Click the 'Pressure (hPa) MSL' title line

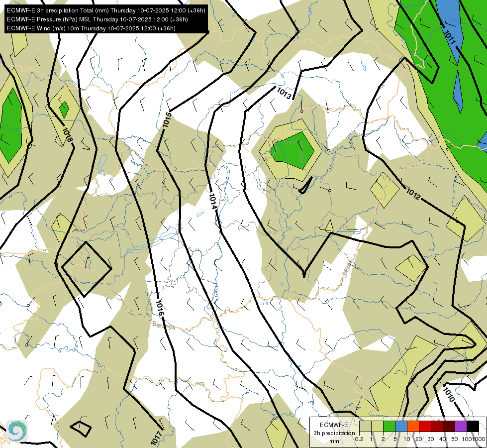[x=97, y=19]
